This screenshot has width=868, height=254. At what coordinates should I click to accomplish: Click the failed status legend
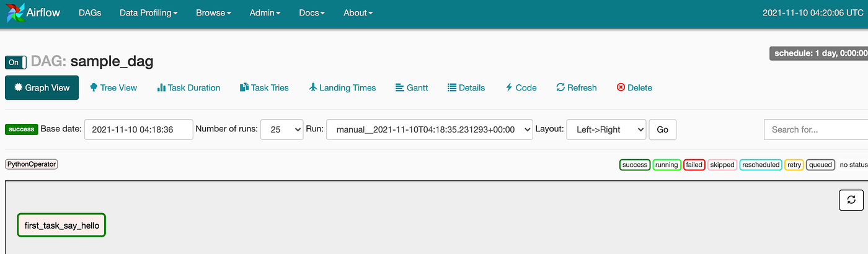[x=694, y=165]
